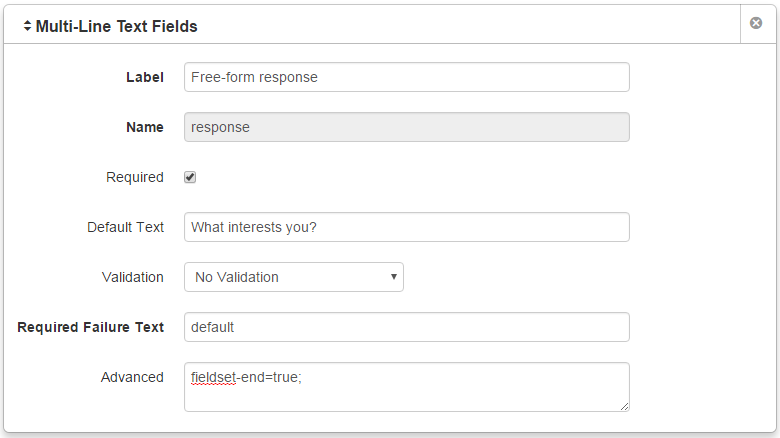Screen dimensions: 780x438
Task: Uncheck the Required checkbox
Action: (190, 177)
